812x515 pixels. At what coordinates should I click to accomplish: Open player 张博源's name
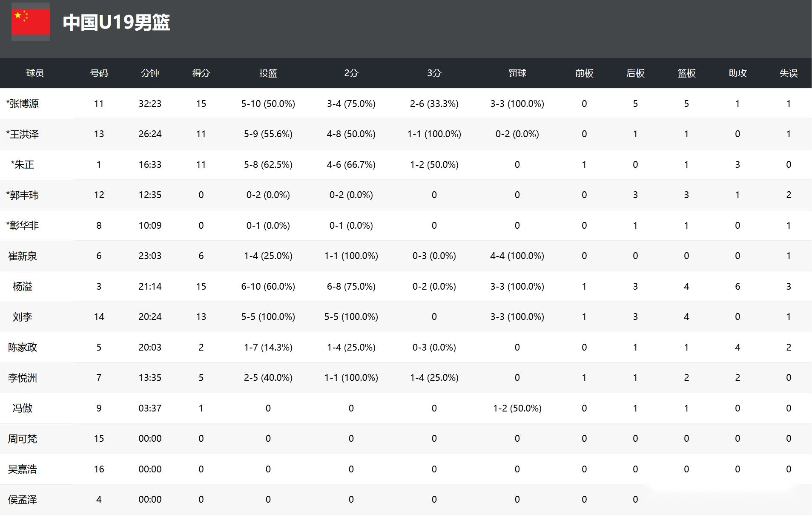23,104
